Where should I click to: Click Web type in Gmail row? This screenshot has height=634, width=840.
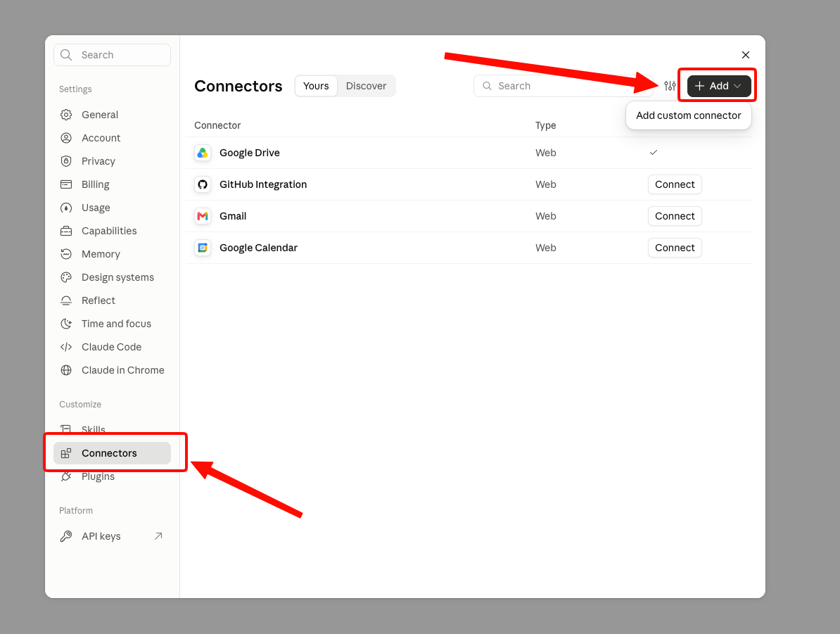[545, 216]
